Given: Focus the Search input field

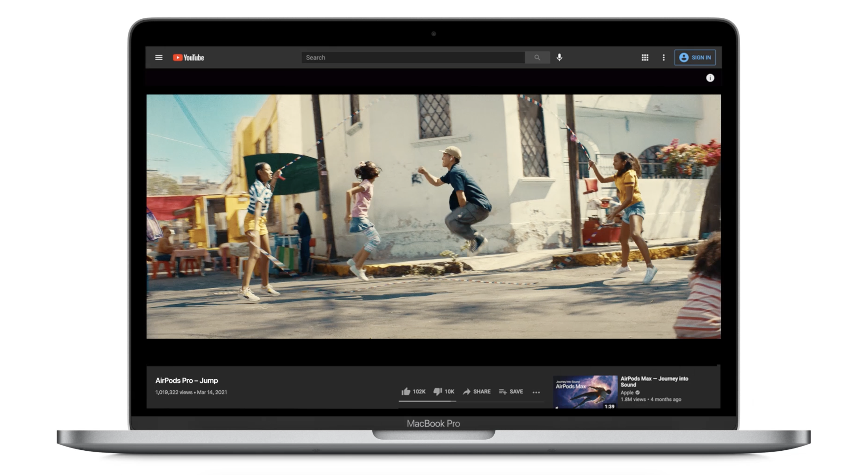Looking at the screenshot, I should click(x=412, y=58).
